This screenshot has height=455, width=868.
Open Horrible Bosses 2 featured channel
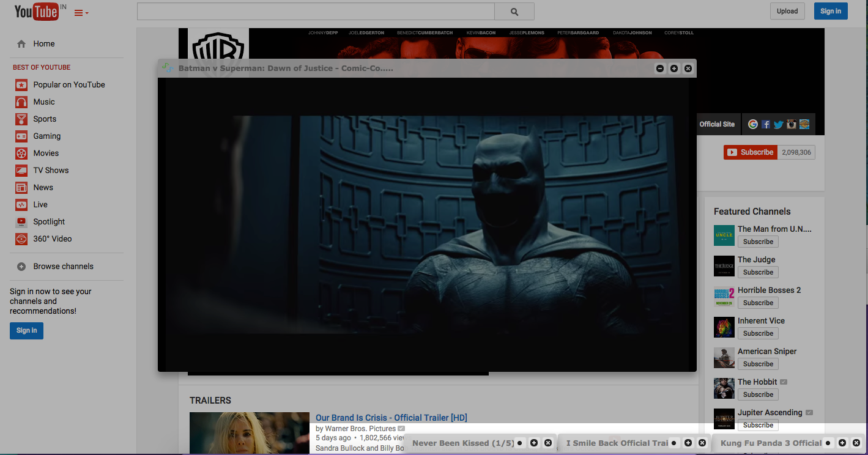pos(769,290)
